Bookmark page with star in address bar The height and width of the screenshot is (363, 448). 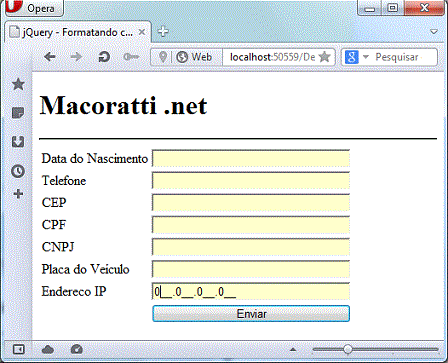(324, 57)
